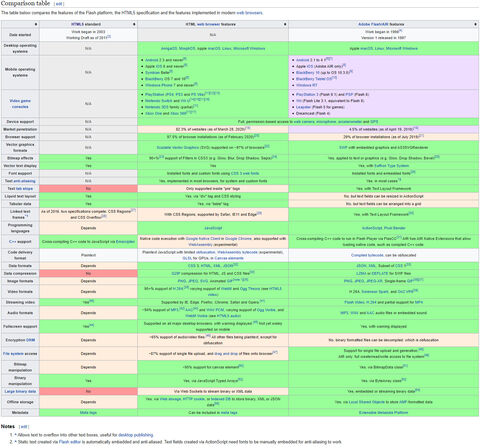Image resolution: width=480 pixels, height=448 pixels.
Task: Click red No cell in Data compression row
Action: coord(88,274)
